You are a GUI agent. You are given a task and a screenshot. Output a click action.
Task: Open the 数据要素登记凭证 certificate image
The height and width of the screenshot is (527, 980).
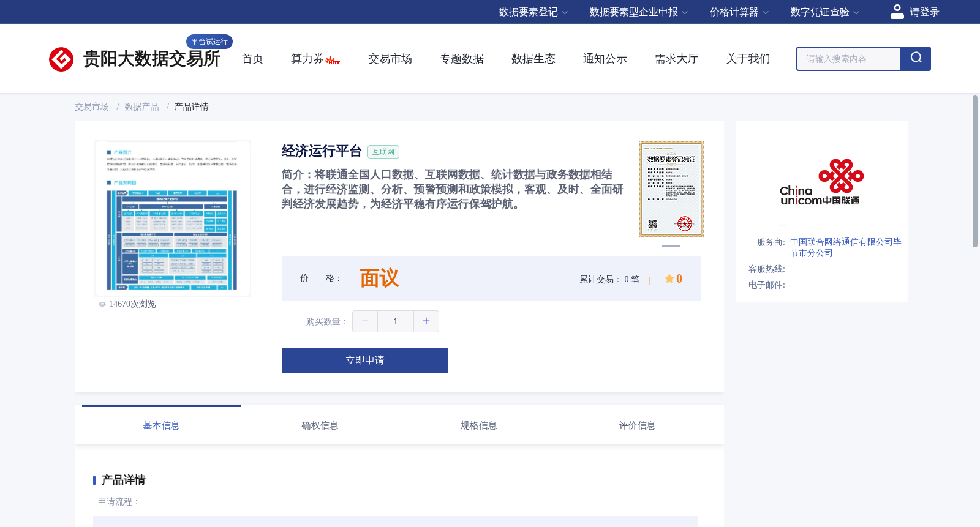pos(671,189)
